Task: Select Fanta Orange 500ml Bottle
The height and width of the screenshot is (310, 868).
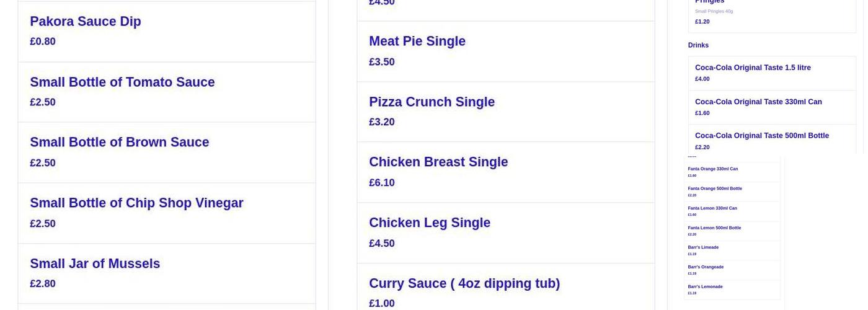Action: [732, 192]
